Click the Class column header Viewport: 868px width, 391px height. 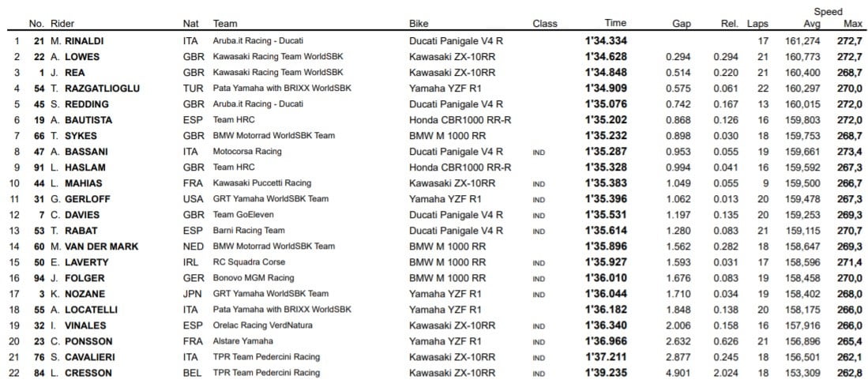point(545,24)
